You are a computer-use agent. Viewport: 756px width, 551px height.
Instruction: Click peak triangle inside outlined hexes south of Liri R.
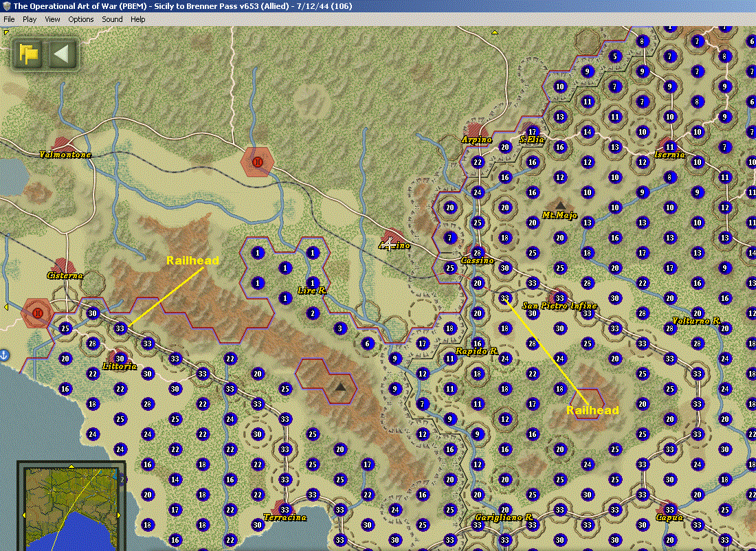tap(340, 387)
